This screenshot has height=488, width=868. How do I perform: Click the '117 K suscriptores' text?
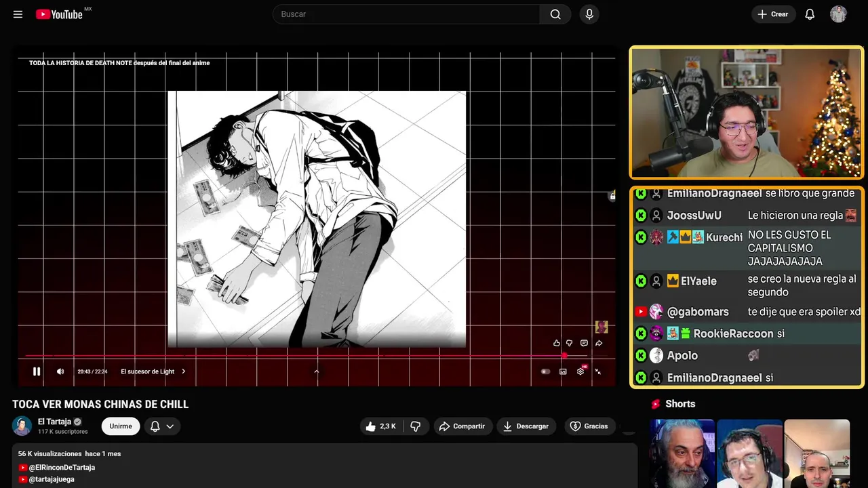click(x=63, y=432)
